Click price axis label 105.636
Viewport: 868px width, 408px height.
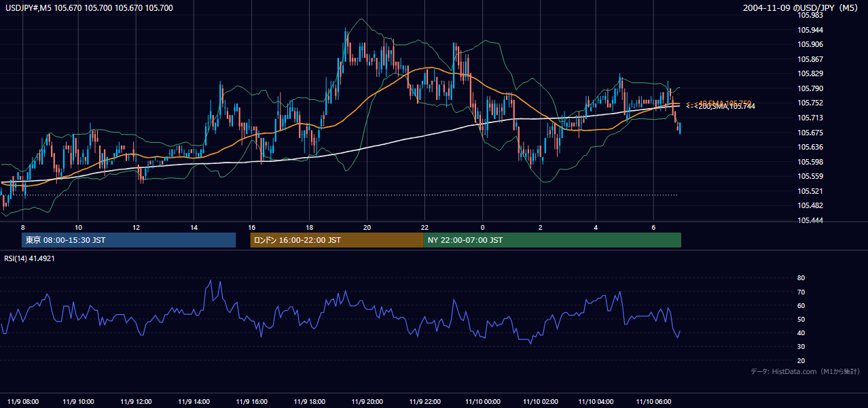click(x=810, y=147)
